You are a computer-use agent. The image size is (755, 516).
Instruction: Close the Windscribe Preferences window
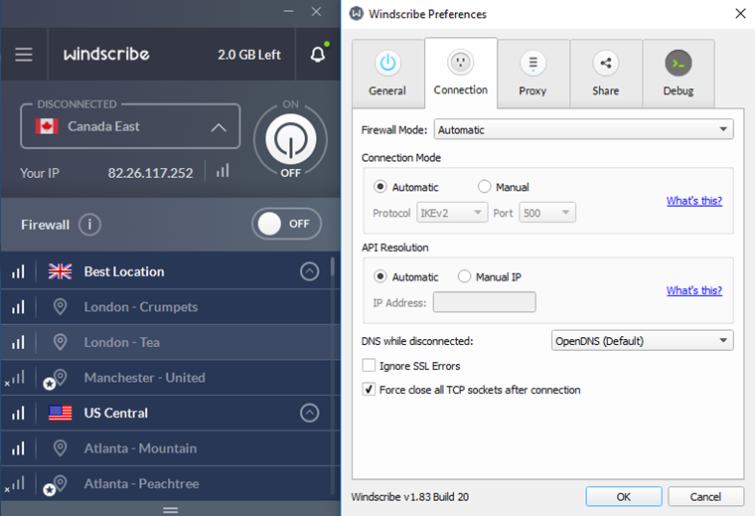click(741, 13)
